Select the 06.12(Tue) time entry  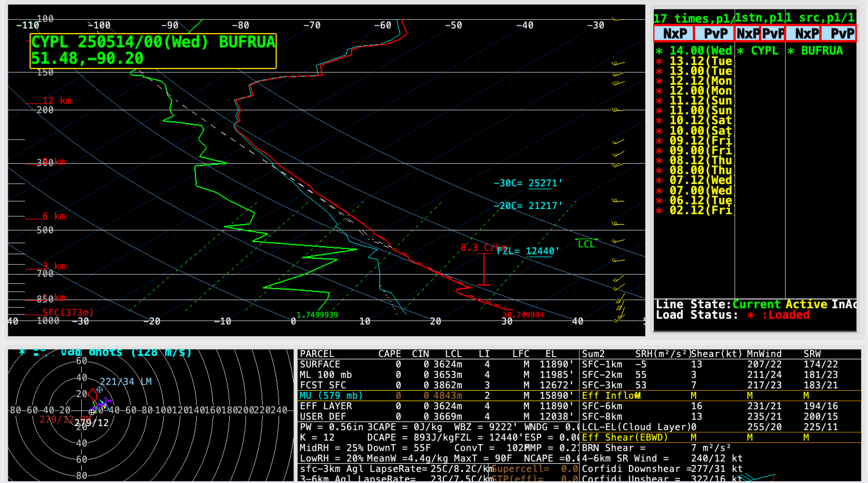point(694,201)
